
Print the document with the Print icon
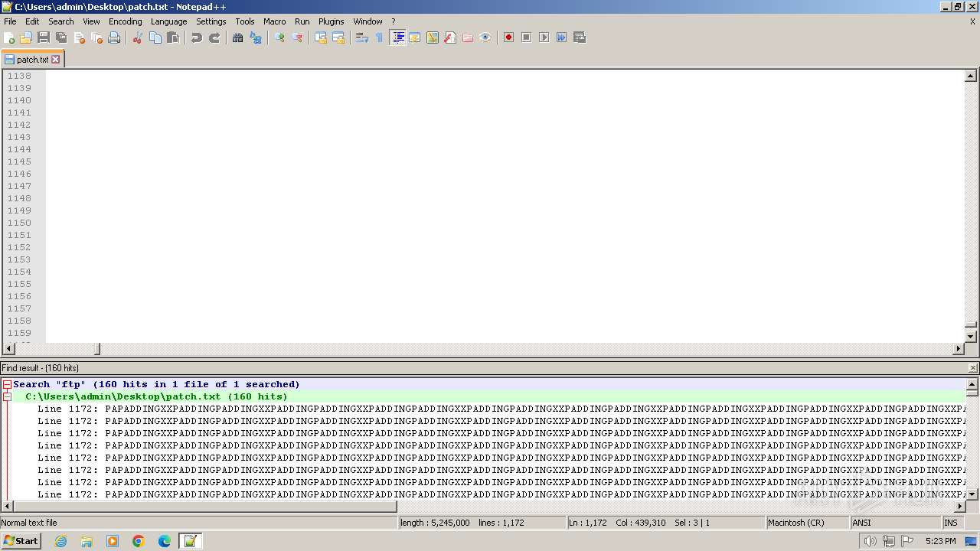tap(114, 37)
